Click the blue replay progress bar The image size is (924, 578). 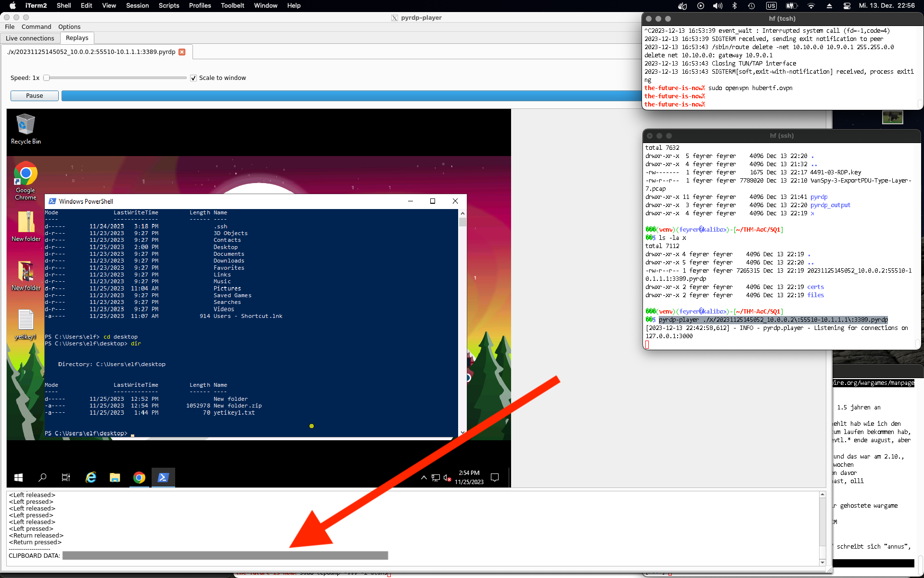(x=351, y=95)
